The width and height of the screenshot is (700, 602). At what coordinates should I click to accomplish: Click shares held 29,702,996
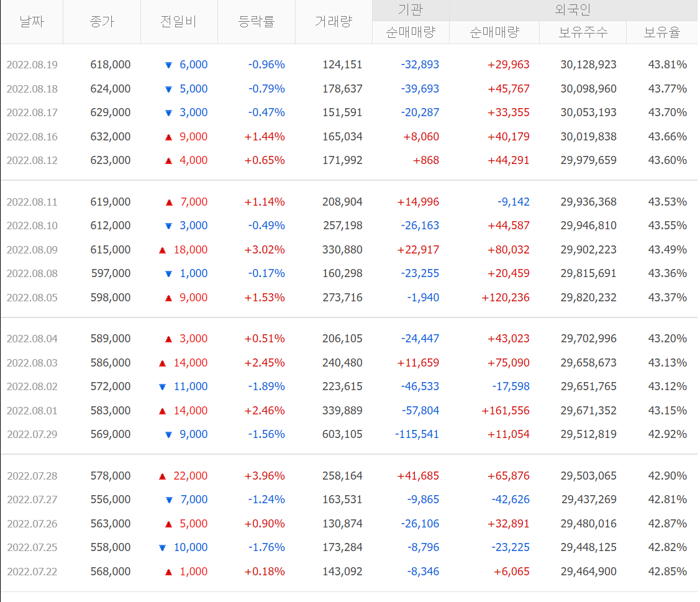pyautogui.click(x=588, y=339)
